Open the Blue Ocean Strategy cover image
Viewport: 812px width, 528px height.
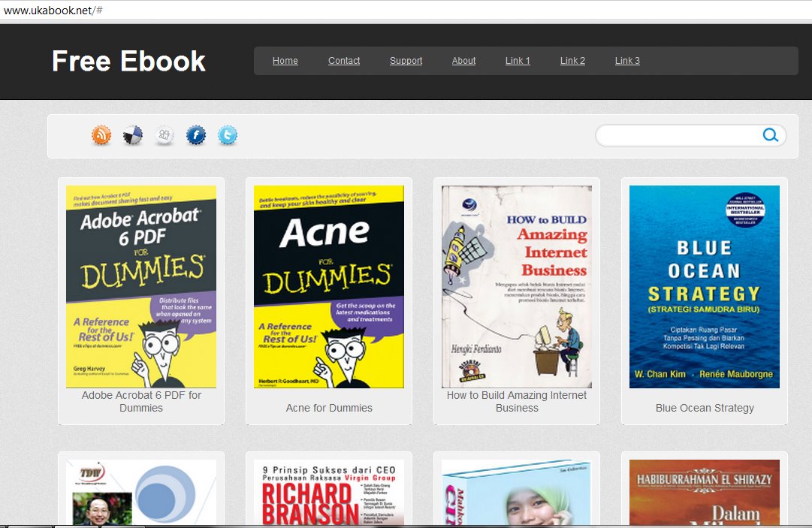pos(705,287)
